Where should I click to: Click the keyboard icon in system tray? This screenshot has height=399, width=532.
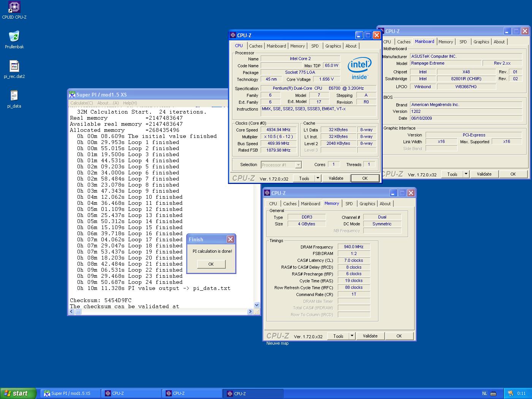[493, 393]
